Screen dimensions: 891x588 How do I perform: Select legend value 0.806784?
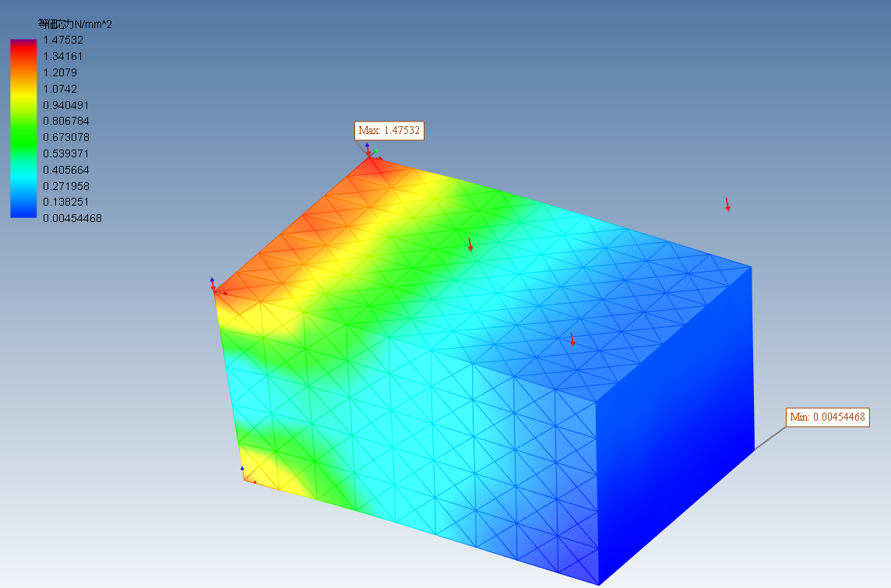click(x=66, y=121)
